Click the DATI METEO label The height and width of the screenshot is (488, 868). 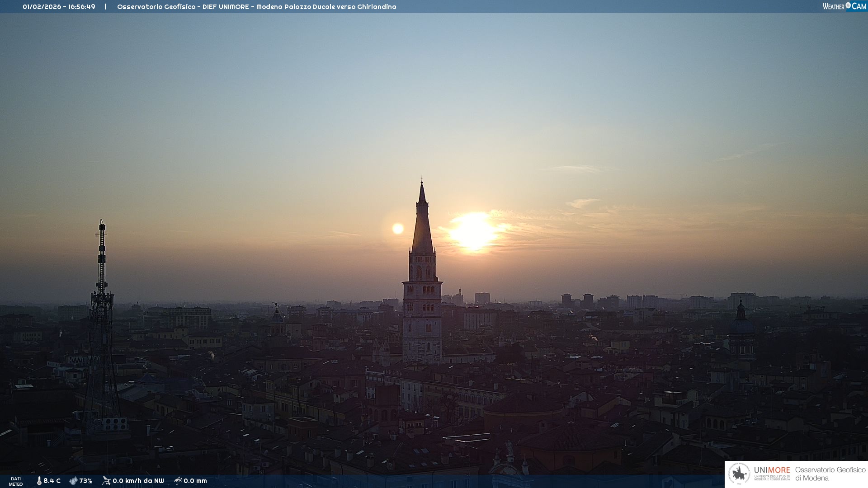click(16, 481)
